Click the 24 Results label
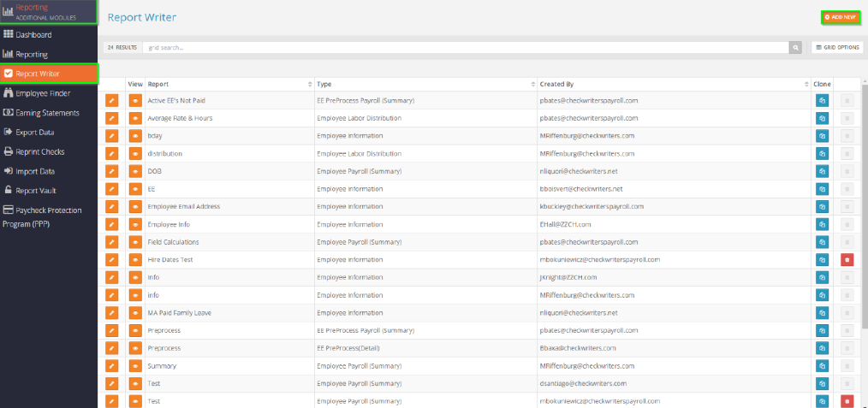 [122, 48]
